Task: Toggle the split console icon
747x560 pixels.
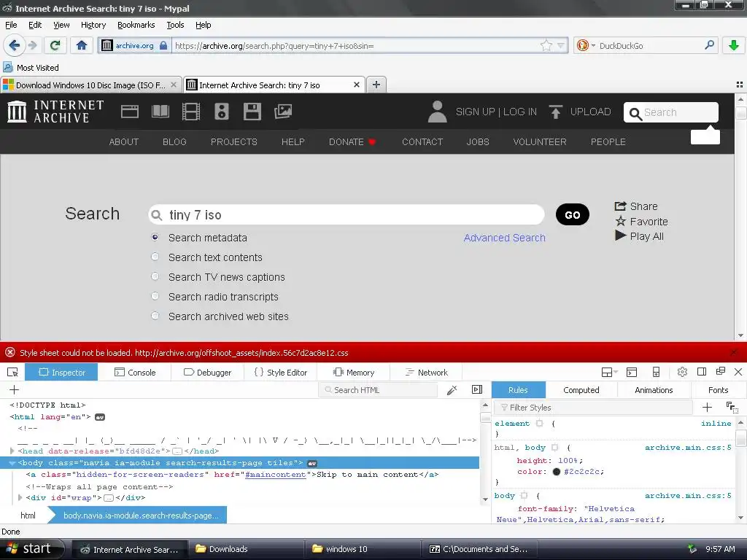Action: 632,373
